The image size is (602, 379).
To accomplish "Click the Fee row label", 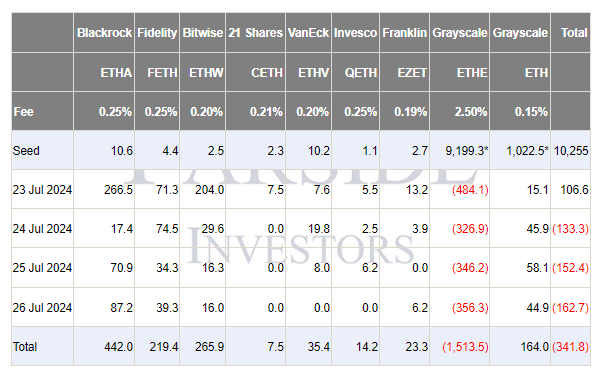I will click(x=42, y=111).
